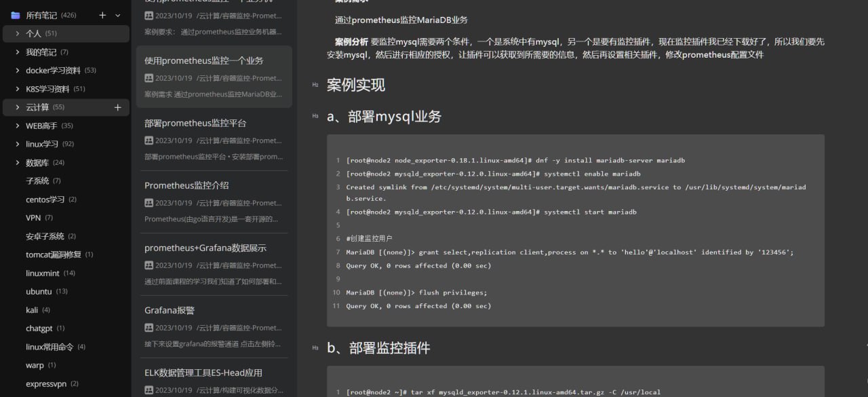The height and width of the screenshot is (397, 868).
Task: Click H3 marker beside b、部署监控插件
Action: [x=315, y=348]
